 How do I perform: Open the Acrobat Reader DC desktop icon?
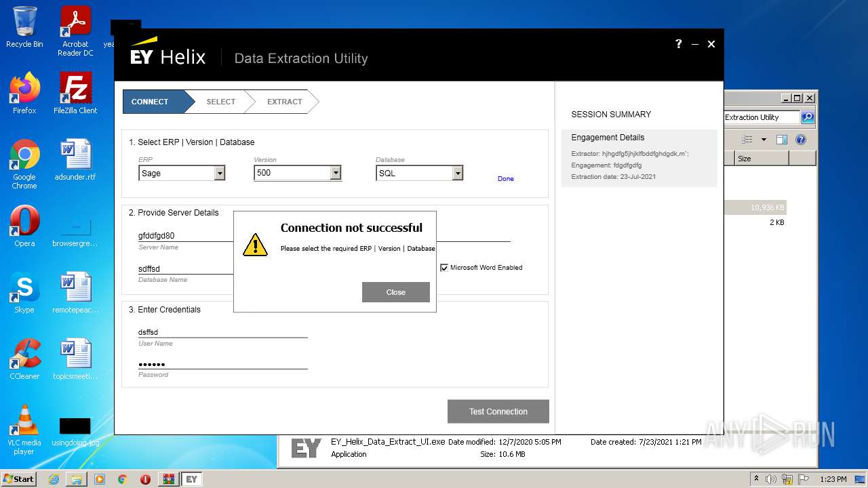pos(75,31)
